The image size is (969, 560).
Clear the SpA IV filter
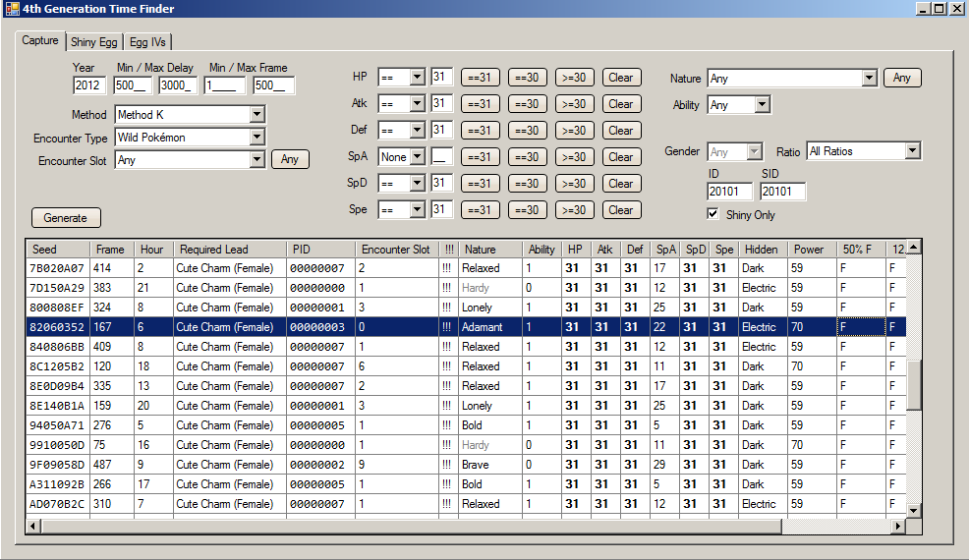pos(621,157)
